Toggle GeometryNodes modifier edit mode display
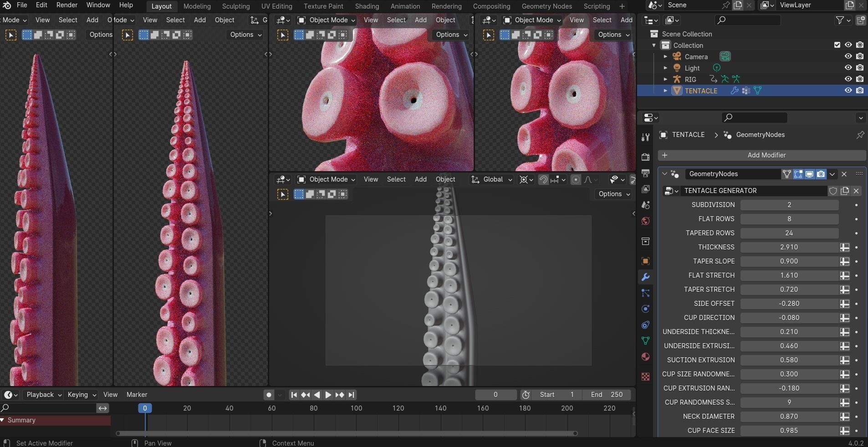This screenshot has width=868, height=447. click(x=798, y=174)
